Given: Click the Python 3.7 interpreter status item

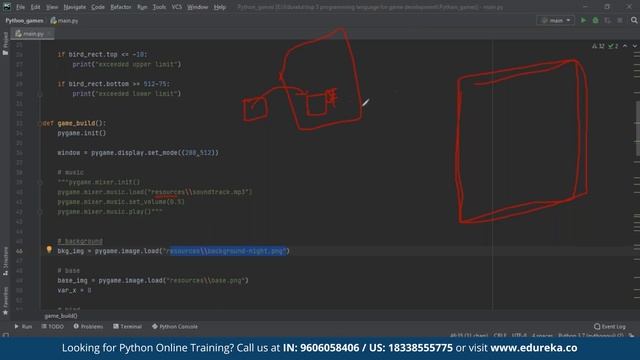Looking at the screenshot, I should click(x=591, y=336).
